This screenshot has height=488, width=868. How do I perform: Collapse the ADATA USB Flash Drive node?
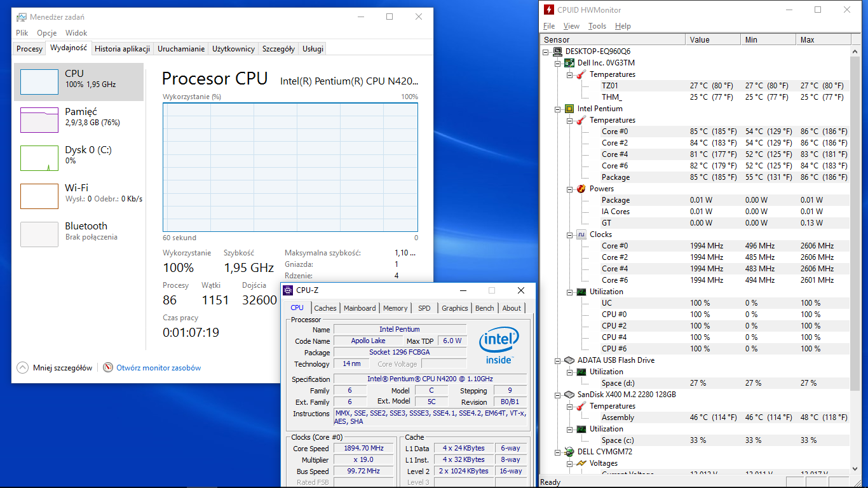pos(558,360)
